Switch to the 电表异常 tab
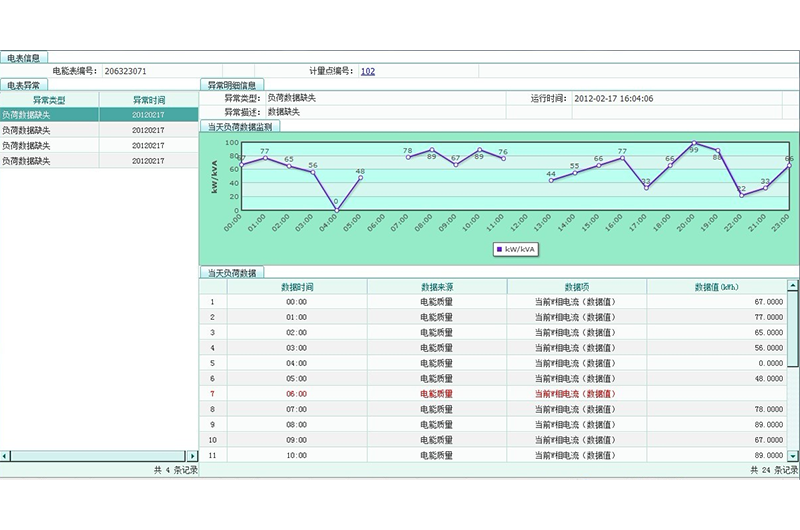Screen dimensions: 800x530 (x=24, y=85)
